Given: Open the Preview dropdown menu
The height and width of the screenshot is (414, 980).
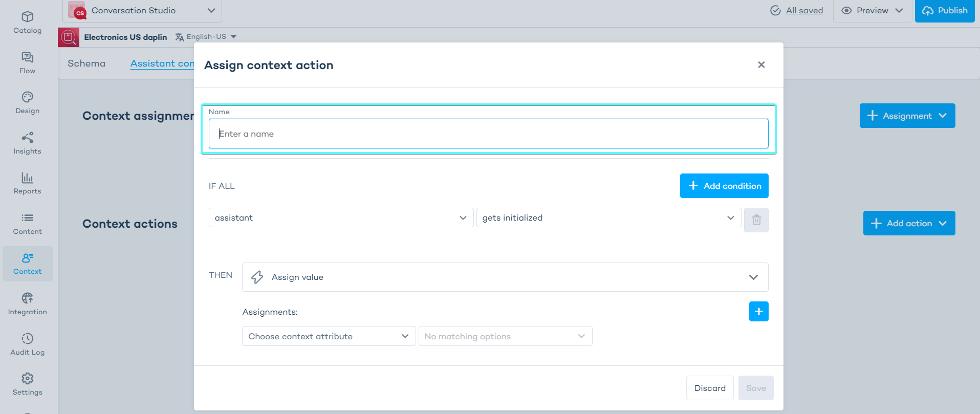Looking at the screenshot, I should 874,11.
